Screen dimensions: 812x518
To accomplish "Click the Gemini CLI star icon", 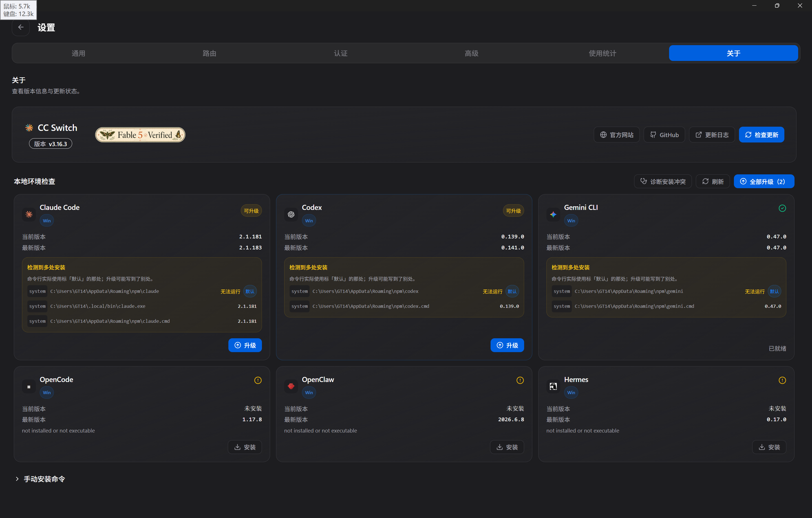I will pos(553,214).
